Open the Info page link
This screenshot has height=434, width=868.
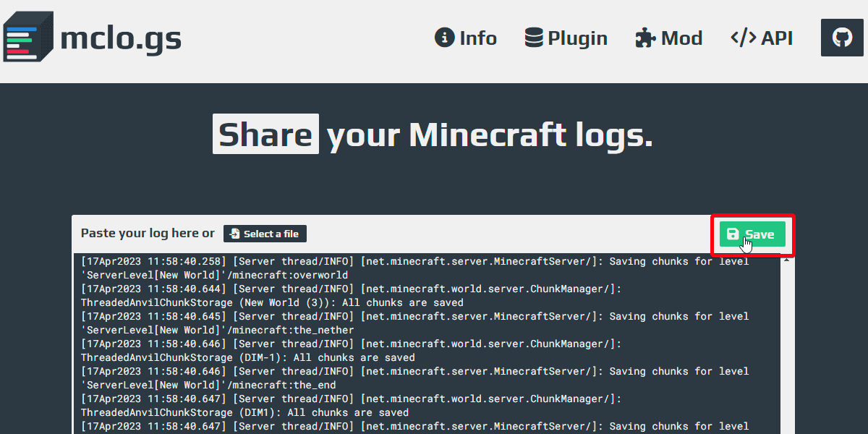466,38
